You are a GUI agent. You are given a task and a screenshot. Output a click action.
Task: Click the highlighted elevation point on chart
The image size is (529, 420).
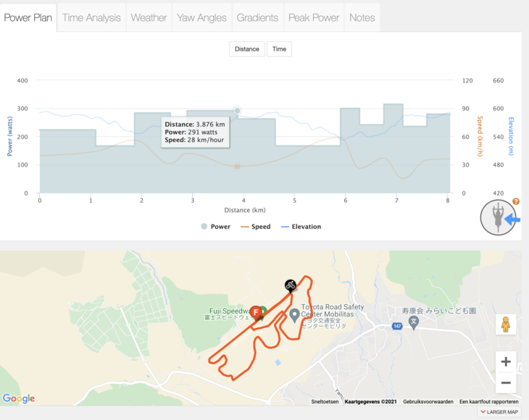(237, 111)
